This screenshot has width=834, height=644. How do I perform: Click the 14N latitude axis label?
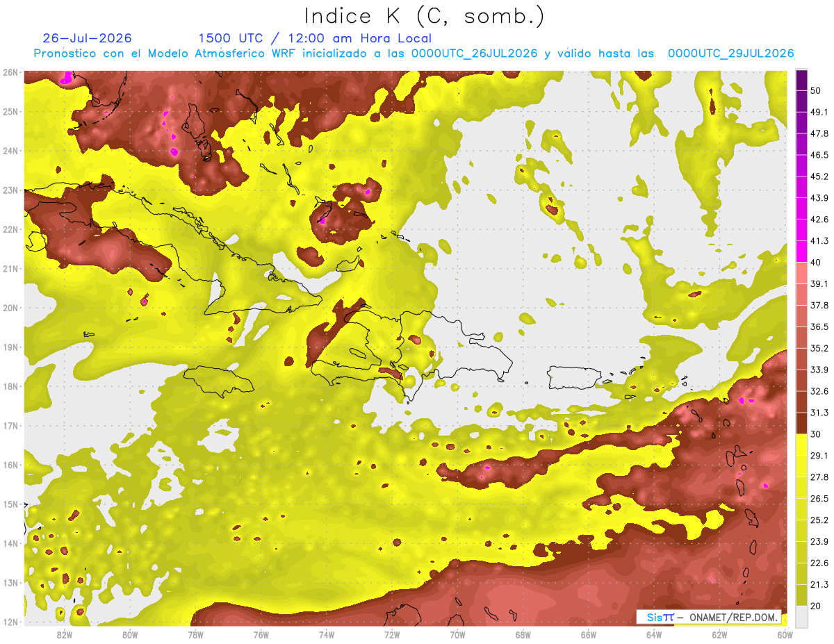(10, 543)
